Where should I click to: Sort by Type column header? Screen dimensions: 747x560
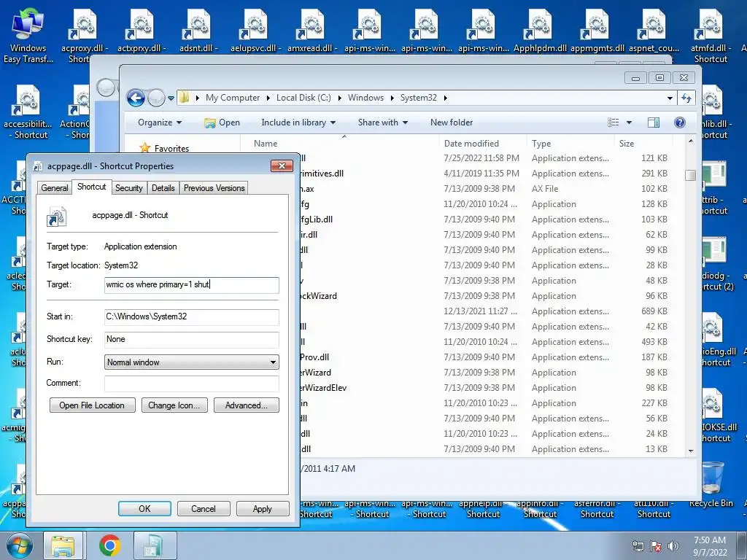coord(570,144)
